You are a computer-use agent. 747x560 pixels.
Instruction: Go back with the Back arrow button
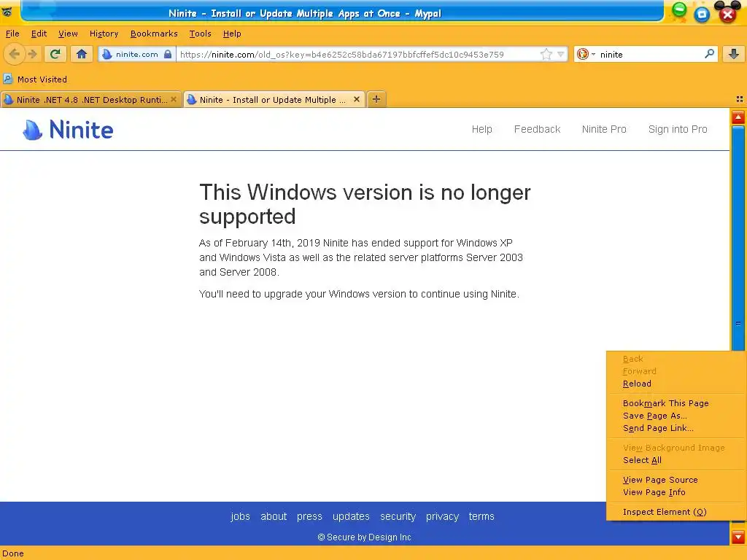[14, 54]
